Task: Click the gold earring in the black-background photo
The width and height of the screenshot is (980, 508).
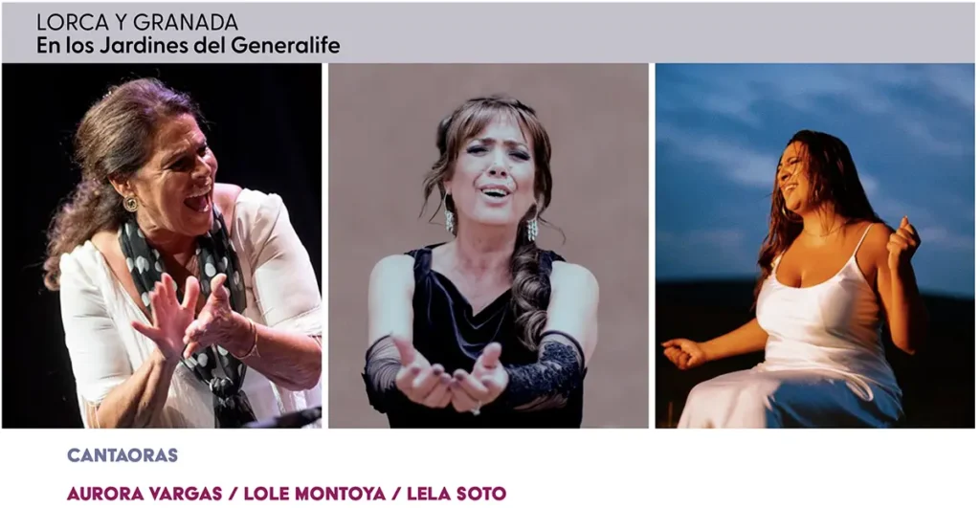Action: (x=130, y=203)
